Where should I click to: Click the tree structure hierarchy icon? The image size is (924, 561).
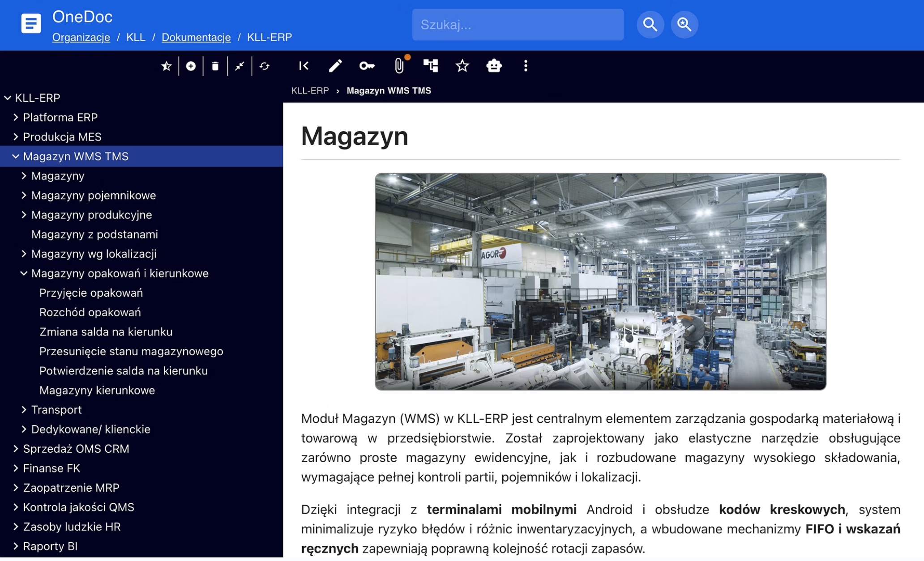[x=431, y=66]
